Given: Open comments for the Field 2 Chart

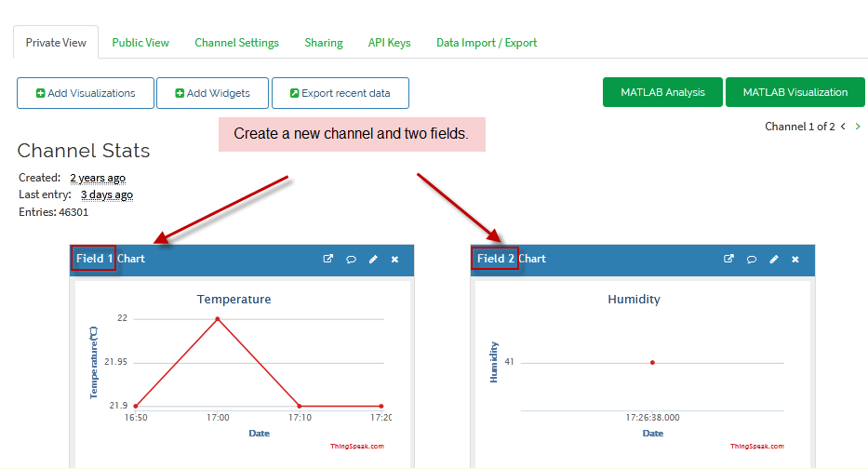Looking at the screenshot, I should point(751,259).
